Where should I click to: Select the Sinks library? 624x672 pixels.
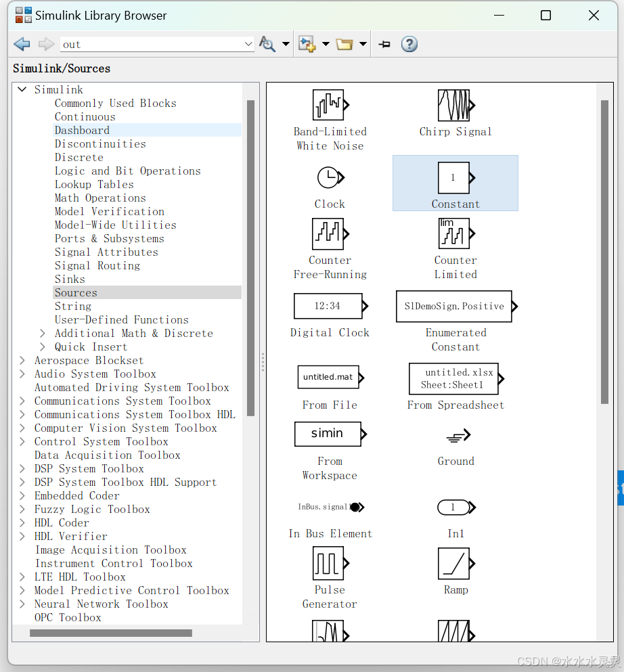click(70, 279)
